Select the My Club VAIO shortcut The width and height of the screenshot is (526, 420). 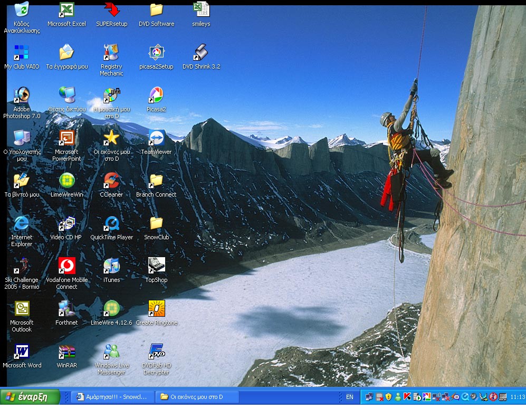click(x=22, y=52)
